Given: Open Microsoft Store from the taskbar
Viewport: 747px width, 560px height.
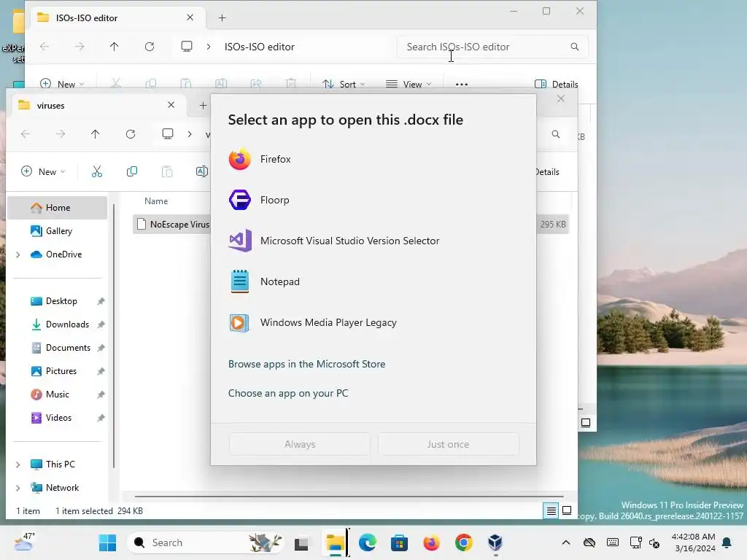Looking at the screenshot, I should 399,542.
